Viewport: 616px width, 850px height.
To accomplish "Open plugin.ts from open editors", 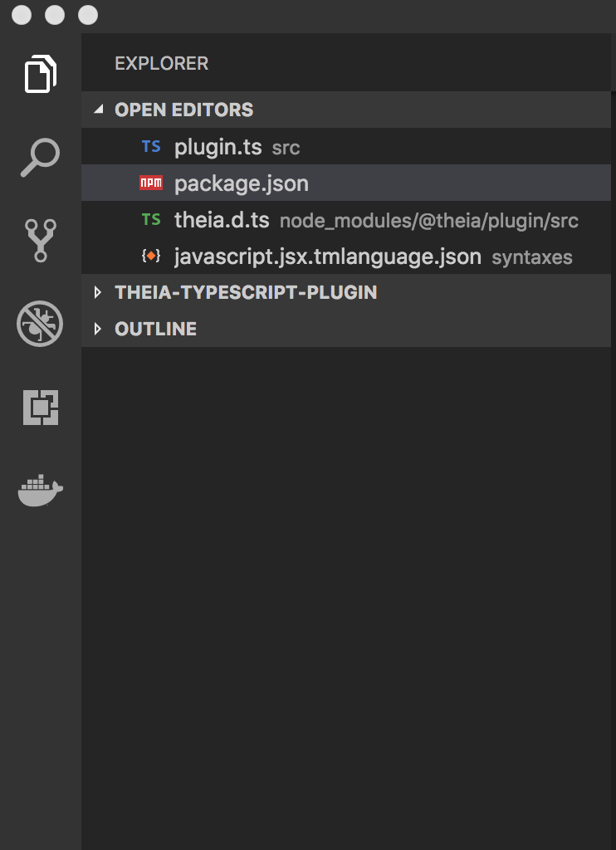I will 218,146.
